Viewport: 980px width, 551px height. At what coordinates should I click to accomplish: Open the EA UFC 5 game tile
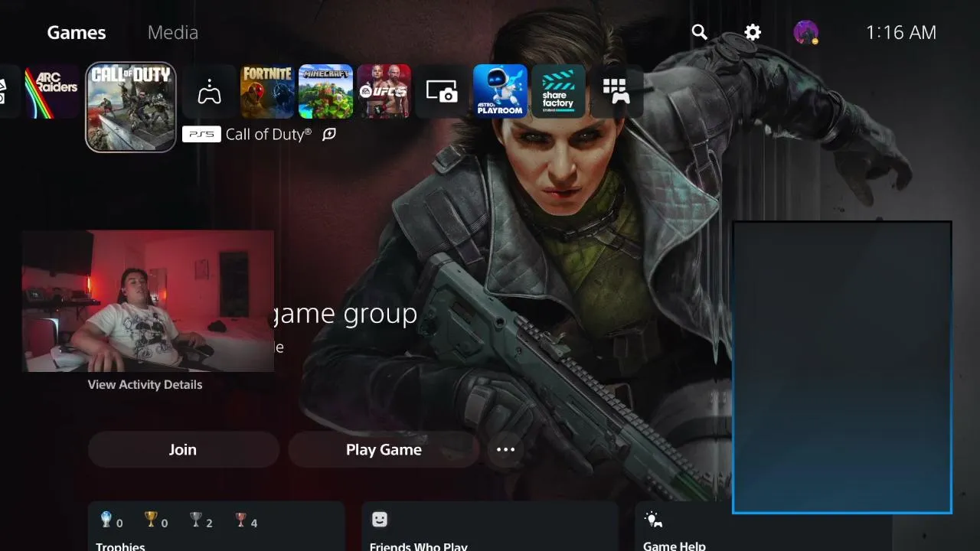(384, 92)
